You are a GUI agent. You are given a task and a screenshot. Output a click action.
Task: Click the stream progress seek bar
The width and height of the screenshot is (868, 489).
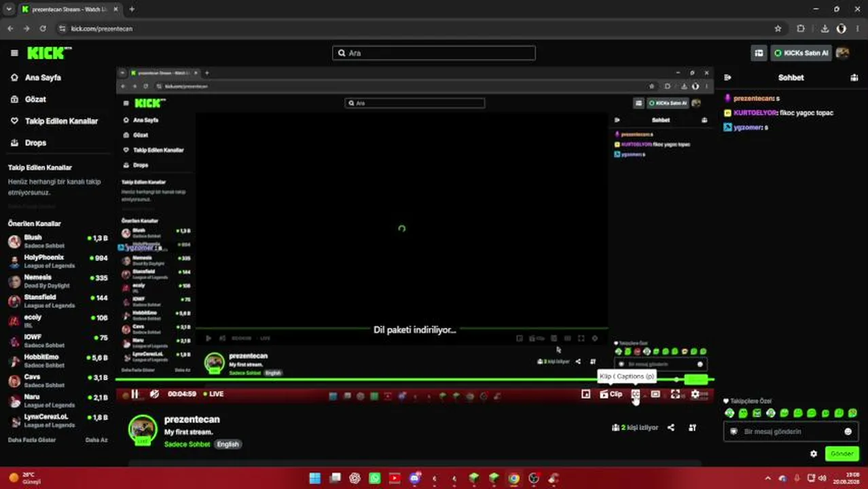pos(414,380)
